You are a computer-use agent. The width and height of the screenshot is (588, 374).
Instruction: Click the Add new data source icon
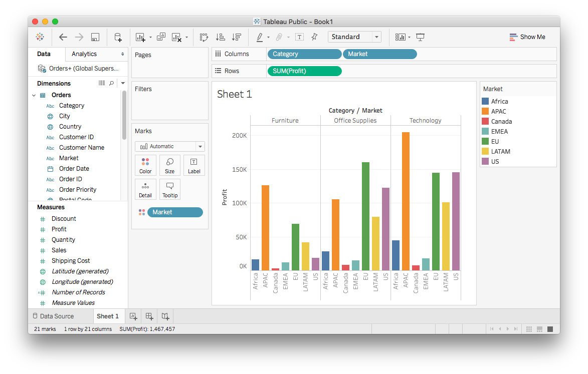[118, 37]
